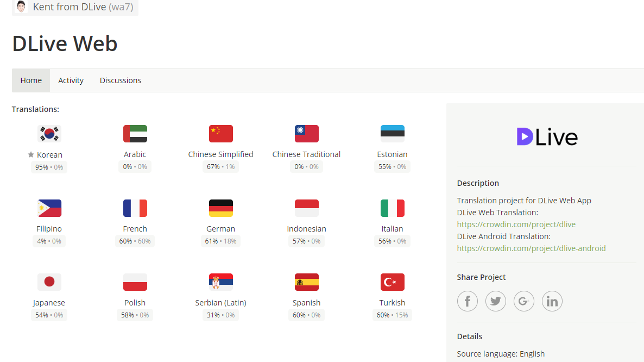The width and height of the screenshot is (644, 362).
Task: Click the Estonian language name
Action: click(x=392, y=154)
